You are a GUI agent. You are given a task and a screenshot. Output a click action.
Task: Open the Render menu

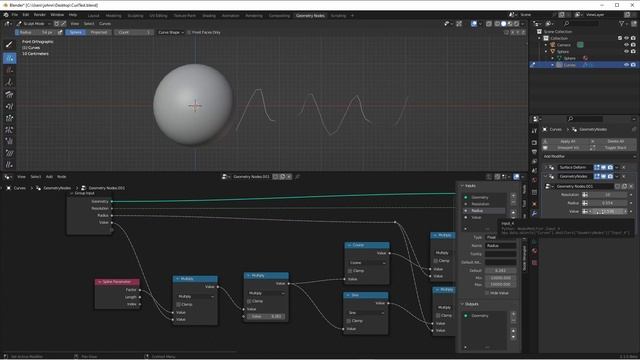40,15
